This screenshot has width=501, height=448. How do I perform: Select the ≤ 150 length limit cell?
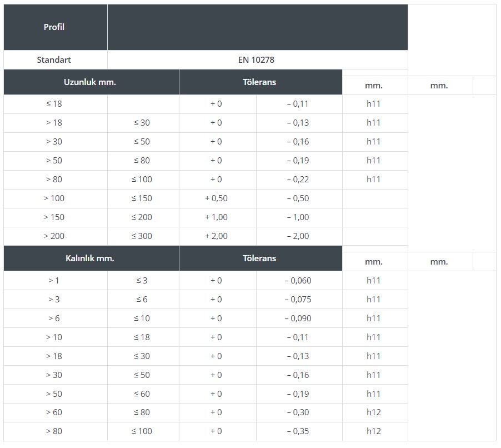click(x=142, y=198)
